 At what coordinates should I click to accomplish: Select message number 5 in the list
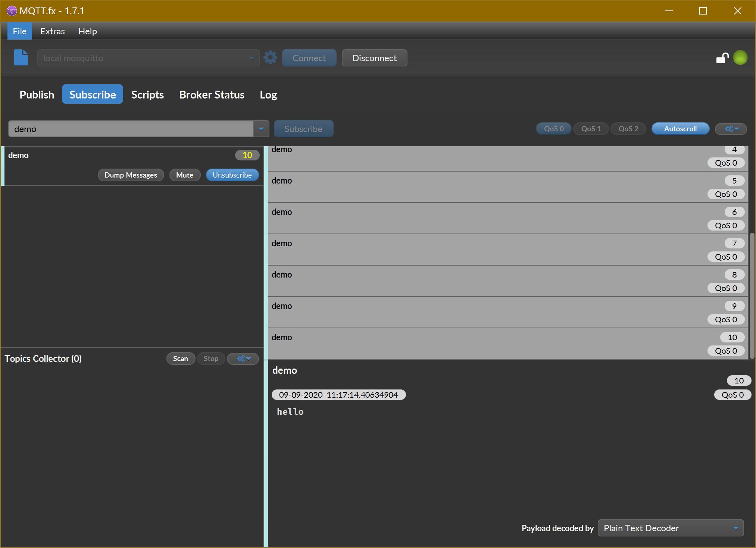pyautogui.click(x=508, y=187)
